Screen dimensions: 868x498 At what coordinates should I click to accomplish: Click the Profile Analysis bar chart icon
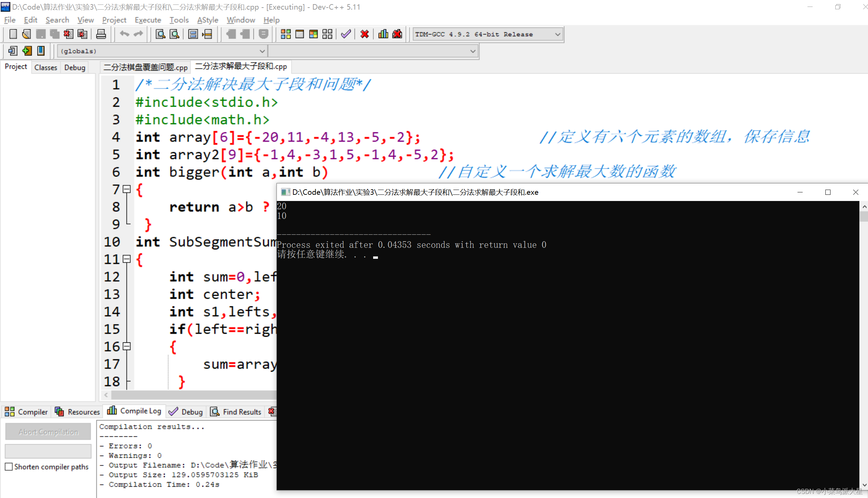pyautogui.click(x=383, y=34)
